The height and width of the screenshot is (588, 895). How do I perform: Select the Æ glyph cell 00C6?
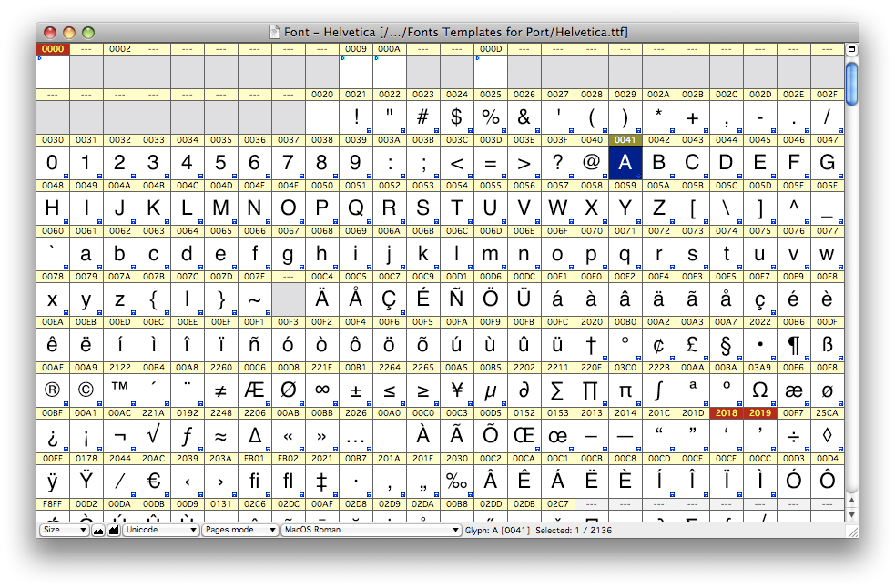255,390
